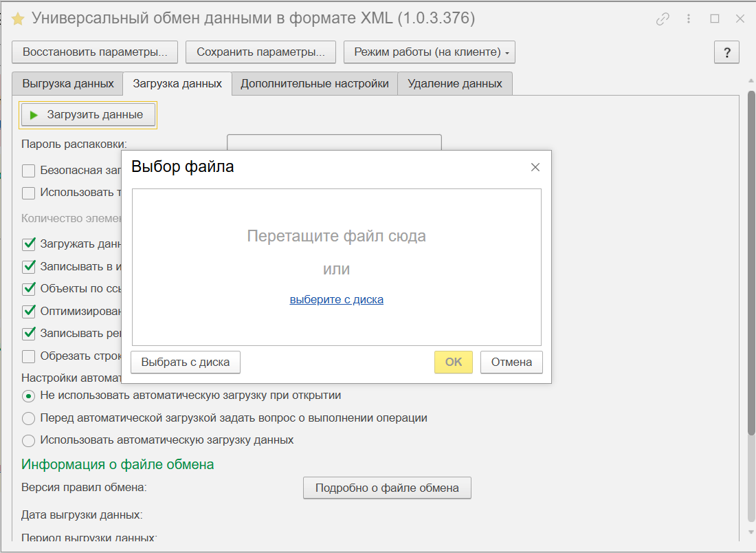
Task: Uncheck Записывать в checkbox
Action: [28, 266]
